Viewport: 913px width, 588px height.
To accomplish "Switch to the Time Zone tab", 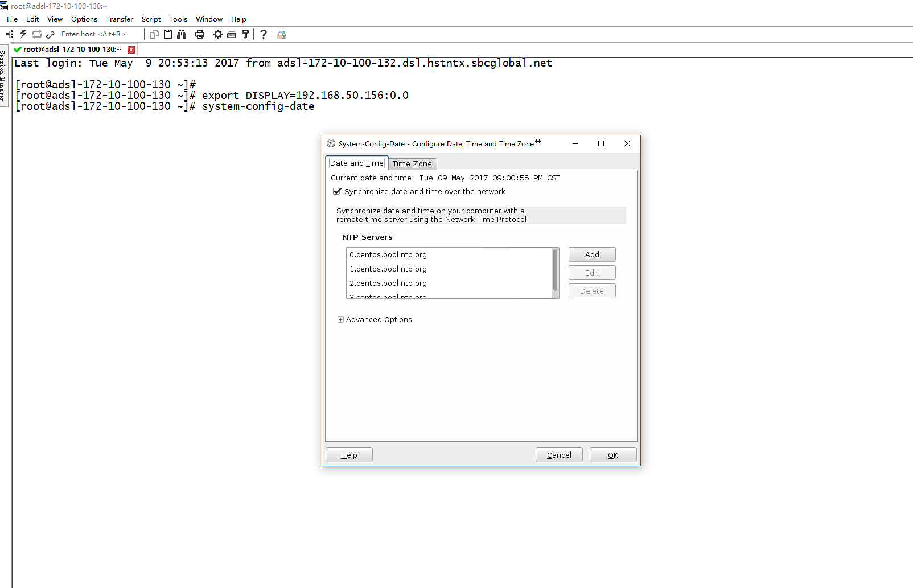I will pyautogui.click(x=412, y=164).
